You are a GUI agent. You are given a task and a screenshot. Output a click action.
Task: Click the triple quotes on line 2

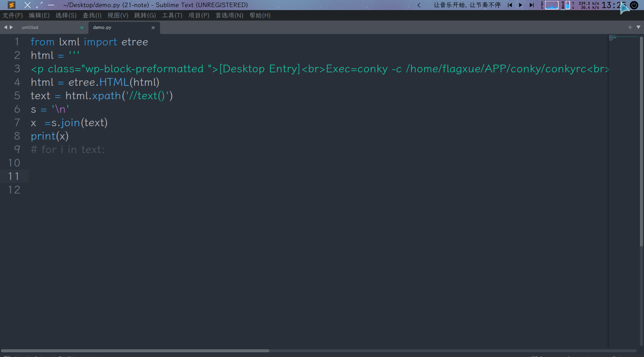point(74,53)
